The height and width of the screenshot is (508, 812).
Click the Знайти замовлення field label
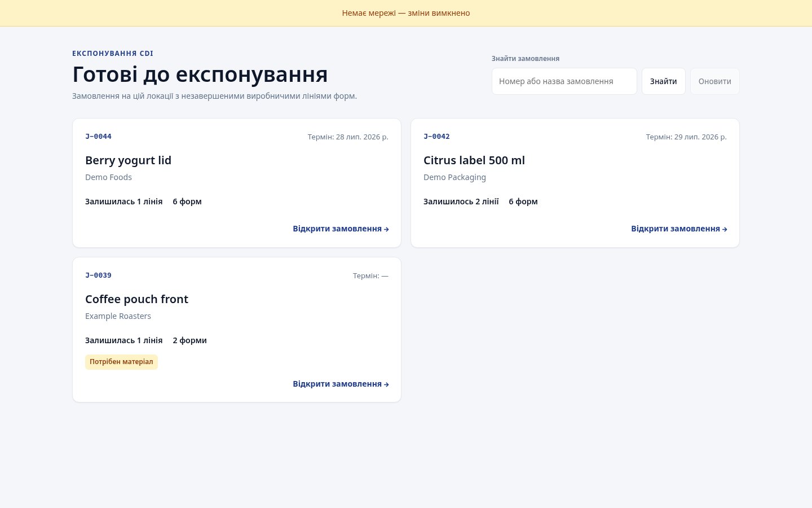pyautogui.click(x=526, y=59)
